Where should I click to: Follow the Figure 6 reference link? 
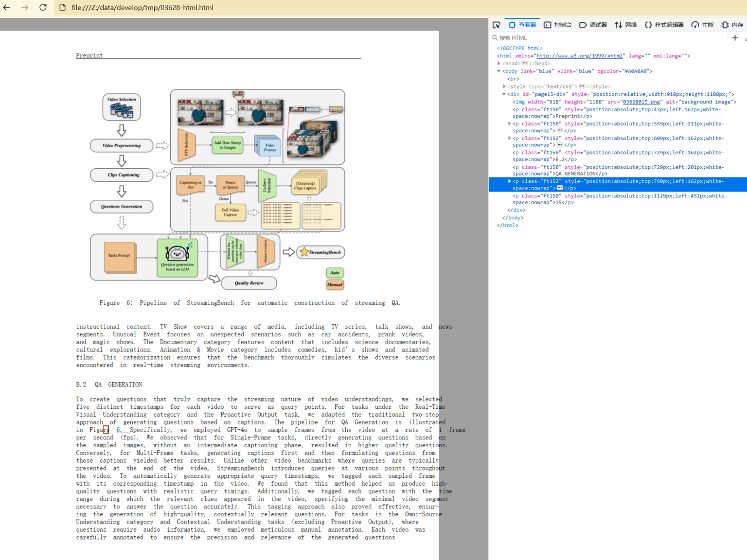coord(119,430)
